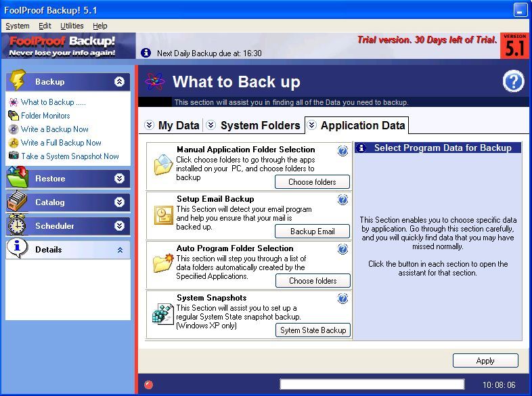Click the Auto Program Folder star folder icon
532x396 pixels.
163,263
